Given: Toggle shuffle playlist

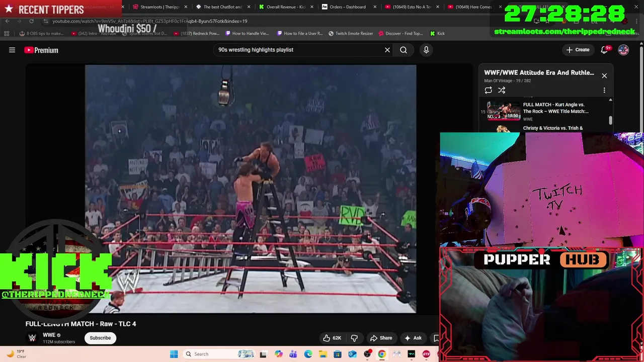Looking at the screenshot, I should click(502, 90).
